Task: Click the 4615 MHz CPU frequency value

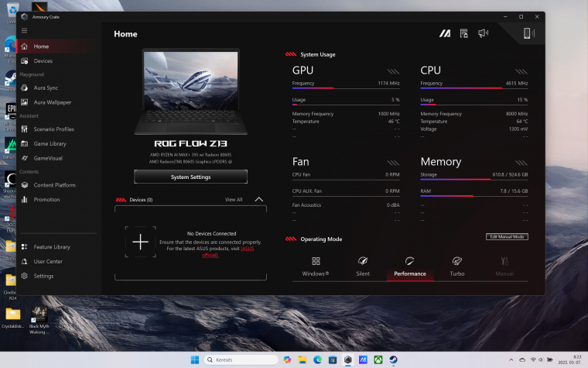Action: pyautogui.click(x=516, y=84)
